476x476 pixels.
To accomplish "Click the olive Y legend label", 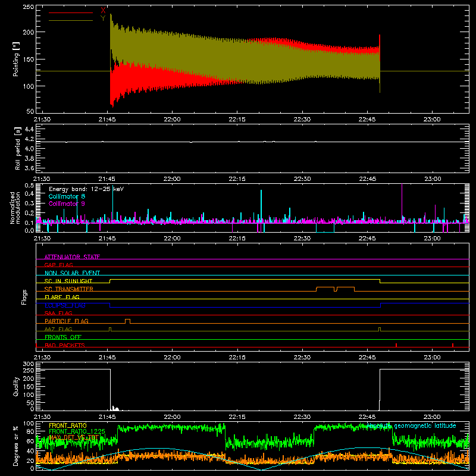I will 103,18.
